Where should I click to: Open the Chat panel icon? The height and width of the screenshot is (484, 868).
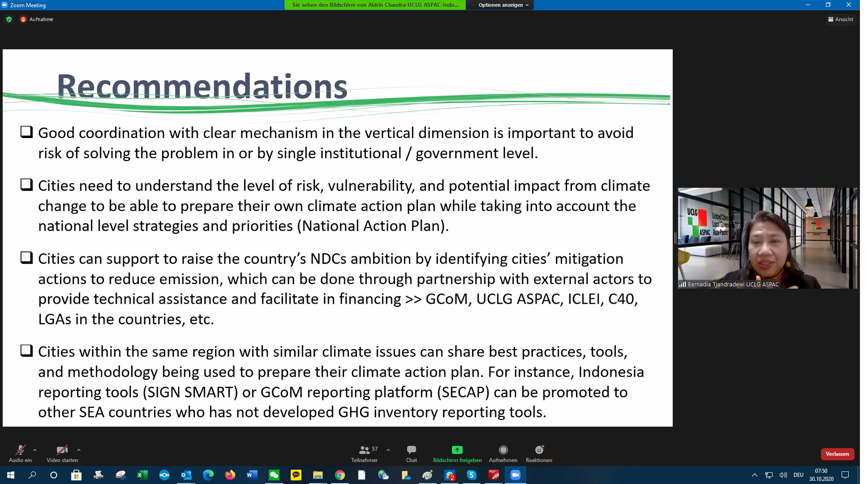pos(411,450)
